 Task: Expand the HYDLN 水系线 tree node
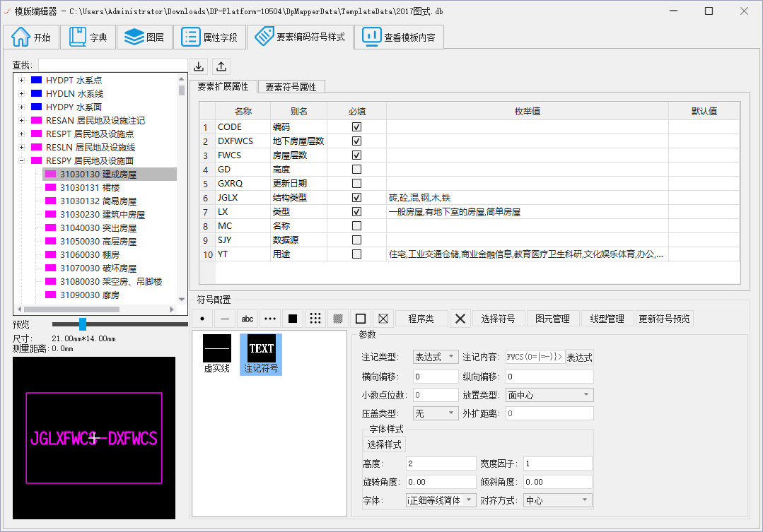click(21, 93)
